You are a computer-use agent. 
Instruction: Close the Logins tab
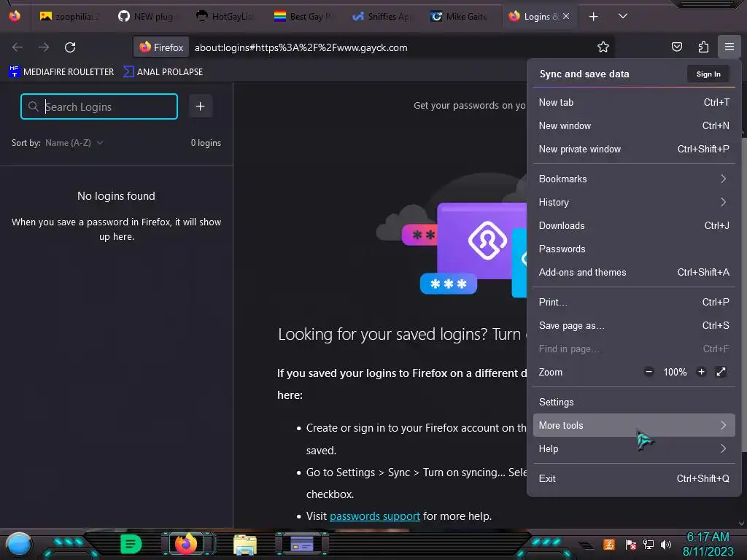566,16
